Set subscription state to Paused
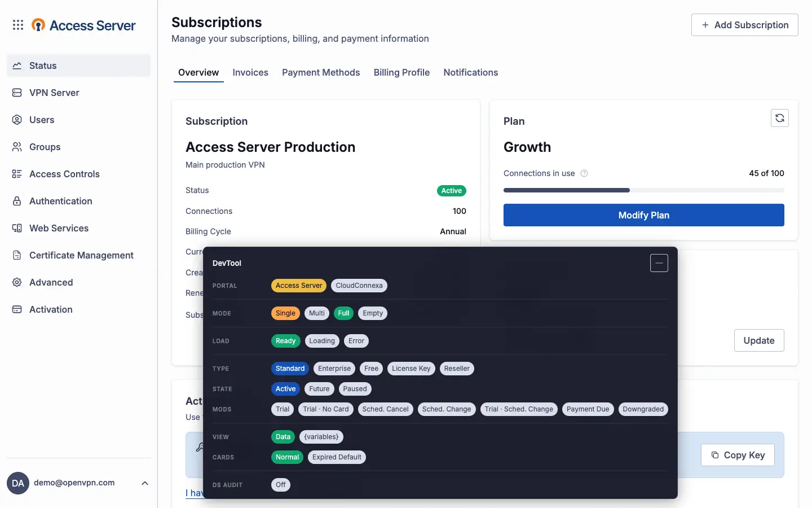 coord(355,389)
